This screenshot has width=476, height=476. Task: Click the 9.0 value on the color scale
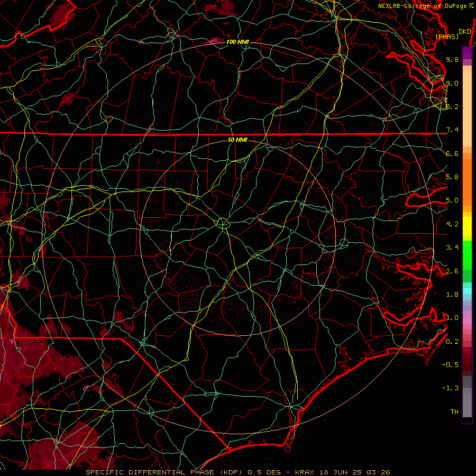pos(452,83)
